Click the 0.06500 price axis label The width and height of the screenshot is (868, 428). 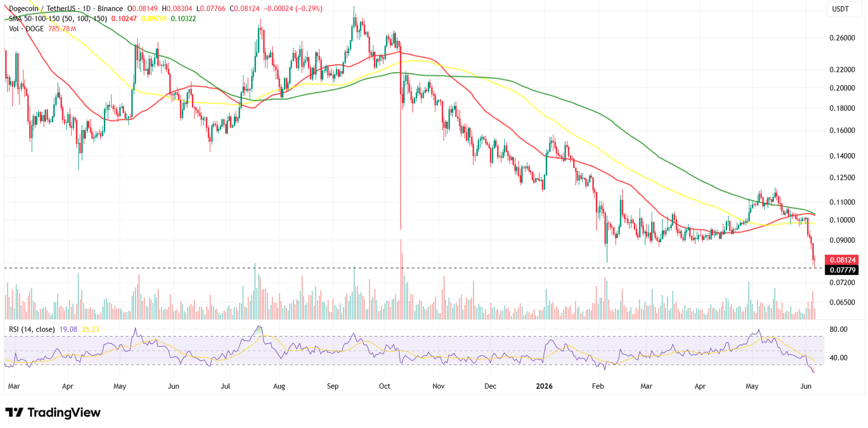[842, 303]
